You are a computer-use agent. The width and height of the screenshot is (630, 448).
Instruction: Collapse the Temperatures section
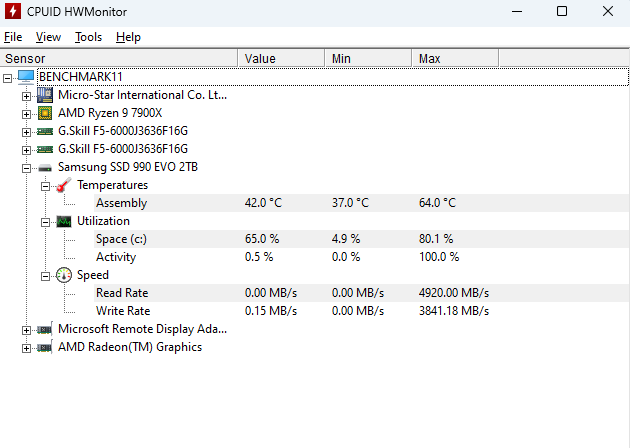pos(46,185)
